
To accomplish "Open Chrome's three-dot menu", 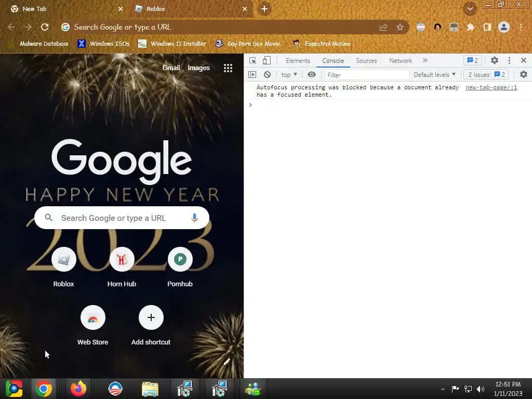I will coord(521,27).
